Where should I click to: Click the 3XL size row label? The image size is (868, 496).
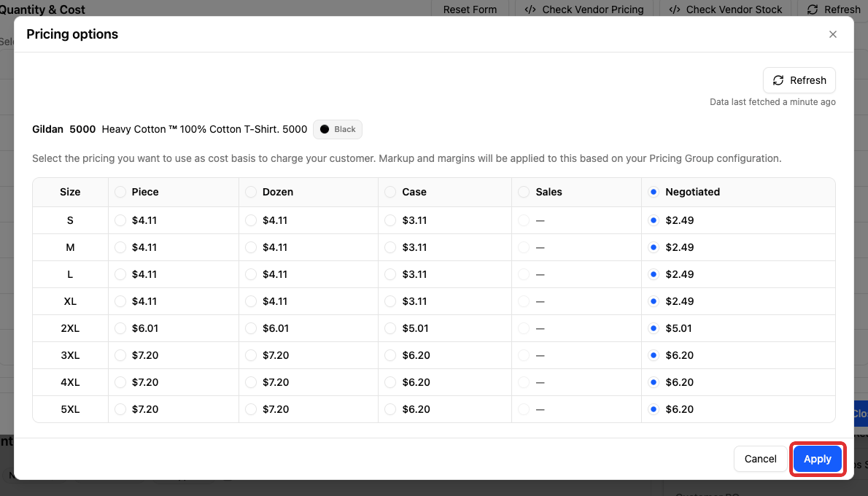(x=70, y=355)
